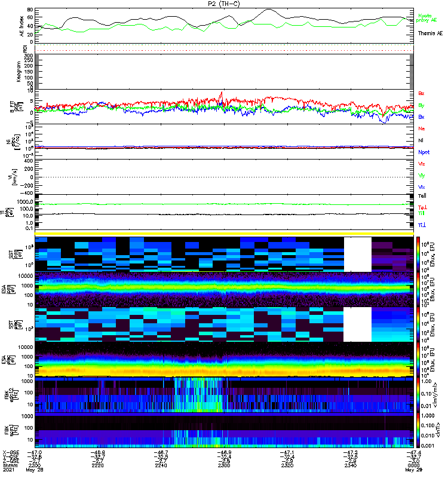The width and height of the screenshot is (448, 478).
Task: Click the -47.0 X-GSE position value
Action: [35, 452]
